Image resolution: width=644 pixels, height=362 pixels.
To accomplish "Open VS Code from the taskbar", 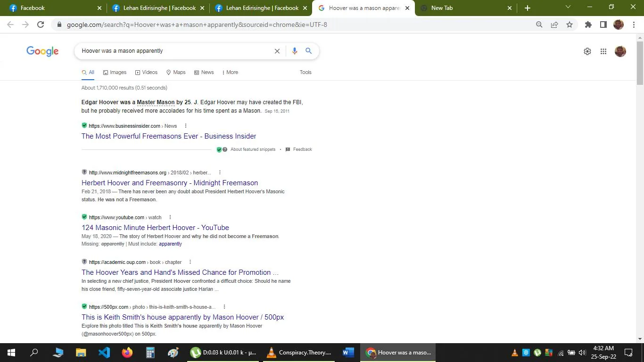I will coord(104,352).
